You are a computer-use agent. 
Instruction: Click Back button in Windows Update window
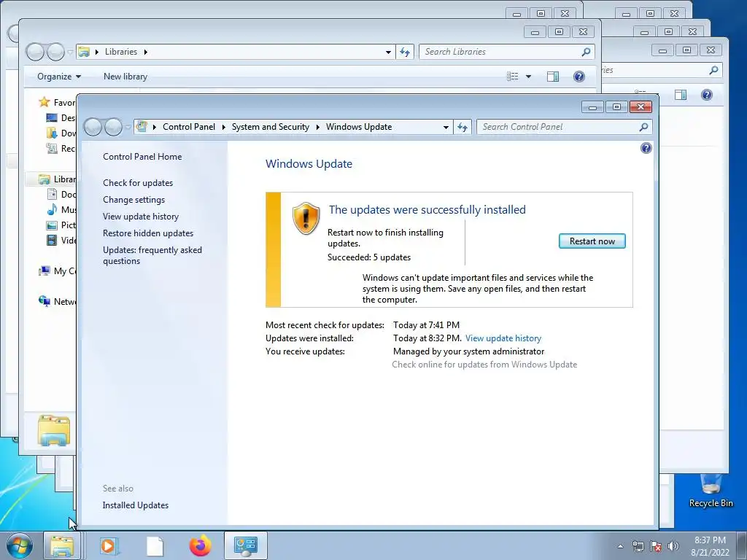(93, 127)
